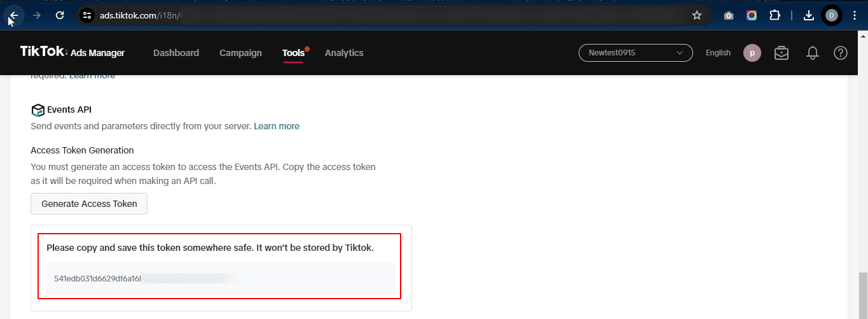
Task: Open browser downloads icon
Action: (x=809, y=15)
